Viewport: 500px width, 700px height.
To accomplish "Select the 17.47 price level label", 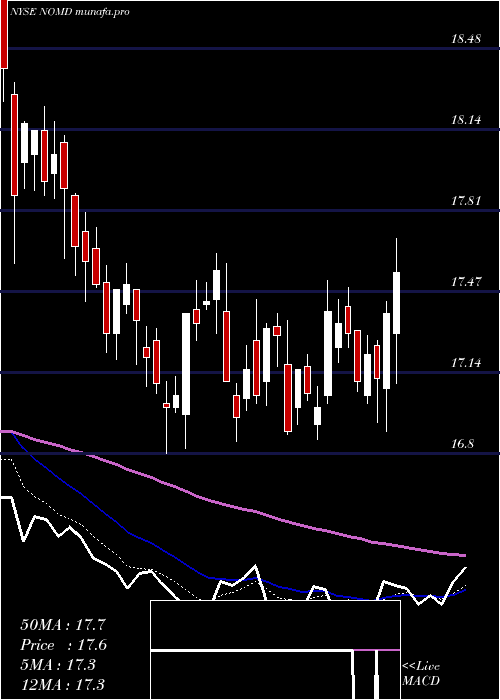I will (466, 282).
